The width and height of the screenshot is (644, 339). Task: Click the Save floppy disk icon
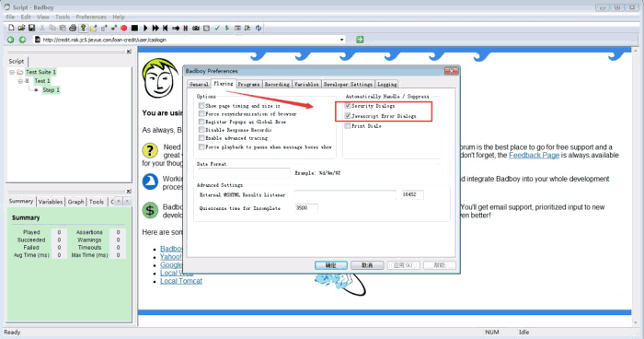[31, 28]
